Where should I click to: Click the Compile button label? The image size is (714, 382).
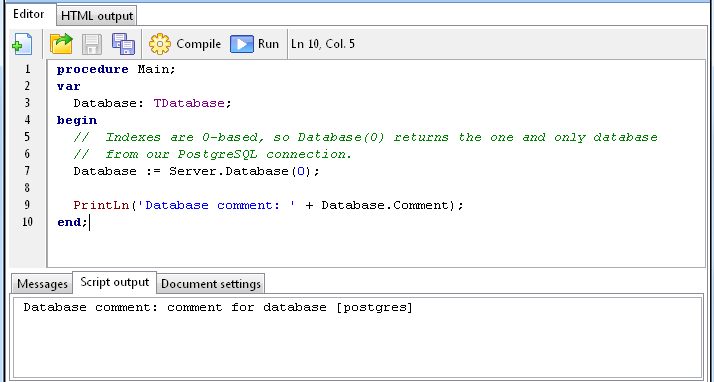point(199,44)
